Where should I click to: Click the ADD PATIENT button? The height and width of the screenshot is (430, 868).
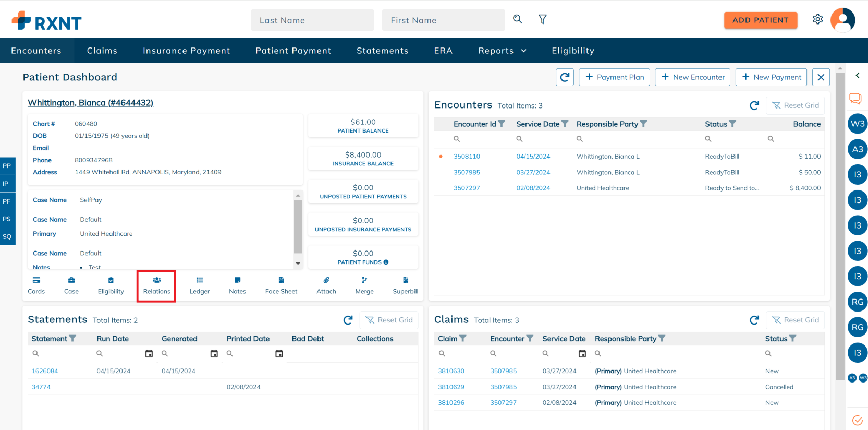pos(760,20)
